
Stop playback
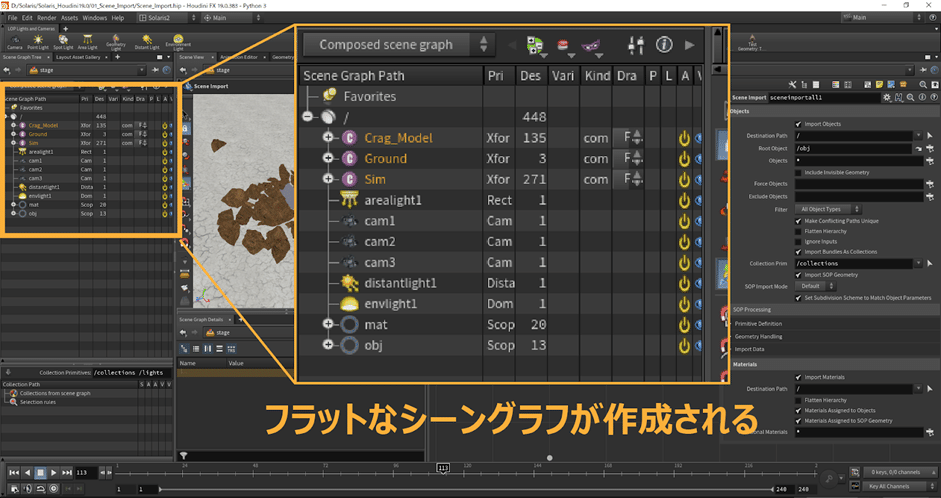pyautogui.click(x=40, y=473)
